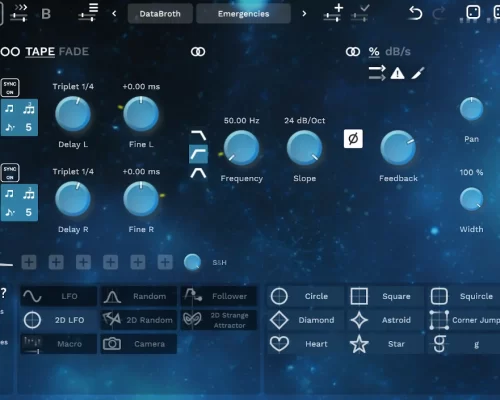500x400 pixels.
Task: Click the Pan knob
Action: [471, 109]
